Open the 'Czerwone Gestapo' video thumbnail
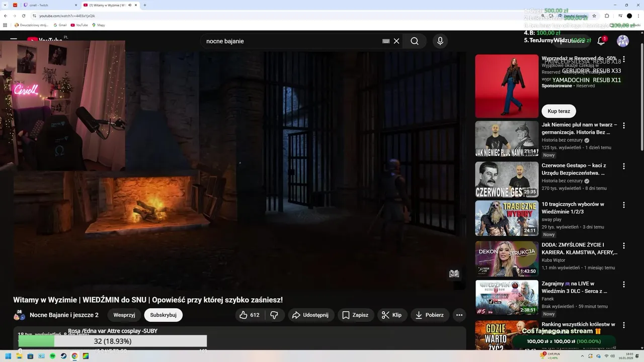644x362 pixels. point(507,179)
